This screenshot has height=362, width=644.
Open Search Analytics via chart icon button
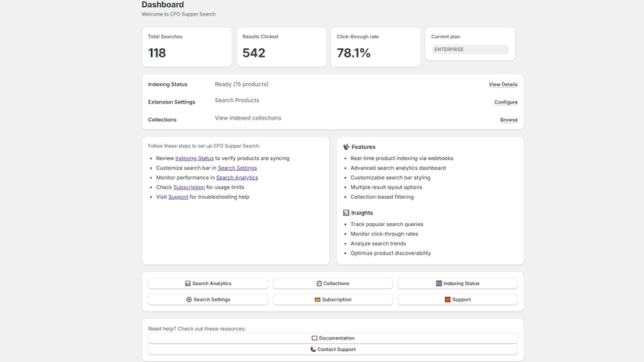[x=208, y=284]
